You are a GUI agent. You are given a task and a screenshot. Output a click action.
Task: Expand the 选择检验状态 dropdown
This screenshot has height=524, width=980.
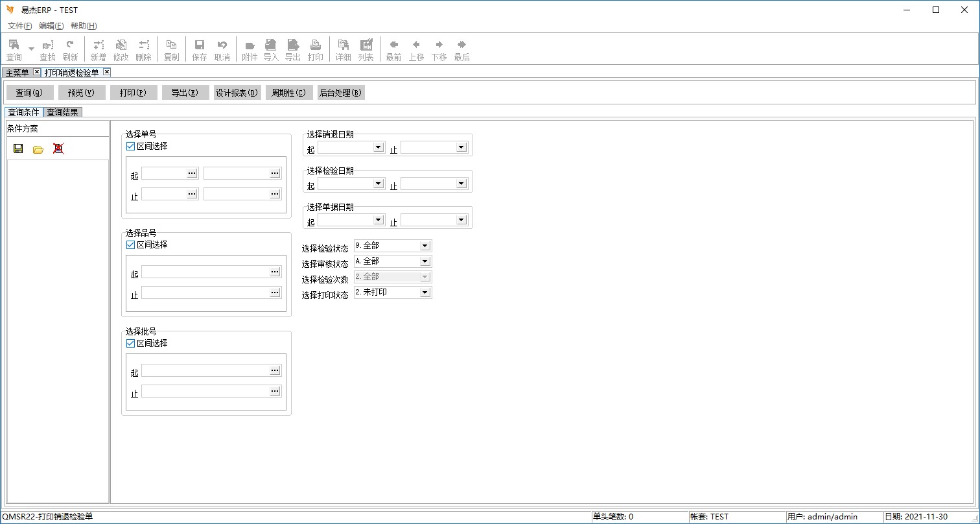click(425, 246)
